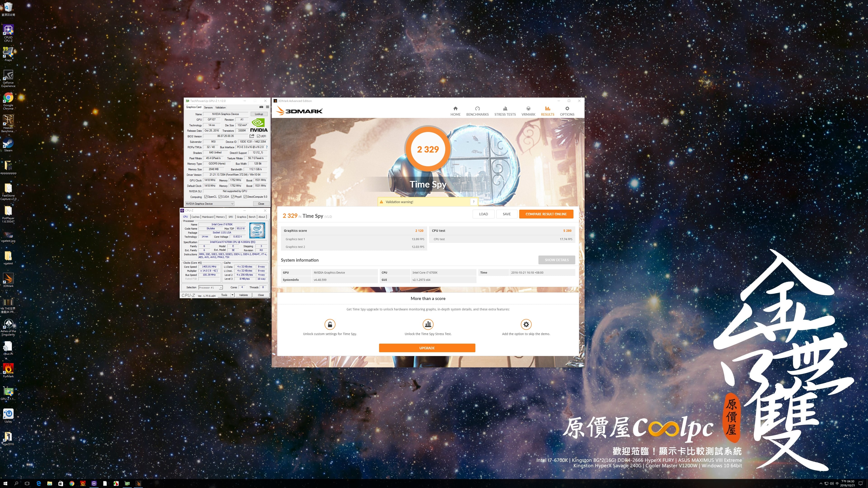The height and width of the screenshot is (488, 868).
Task: Open PotPlayer desktop shortcut
Action: pos(8,215)
